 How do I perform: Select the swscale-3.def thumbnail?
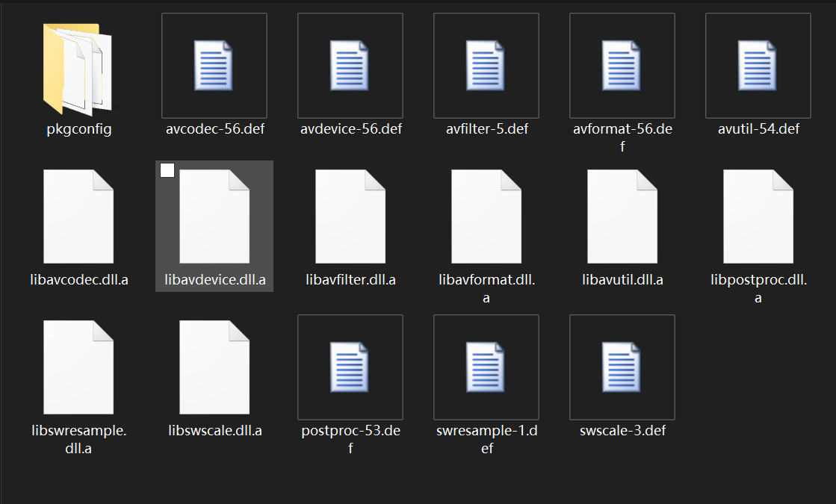click(622, 367)
